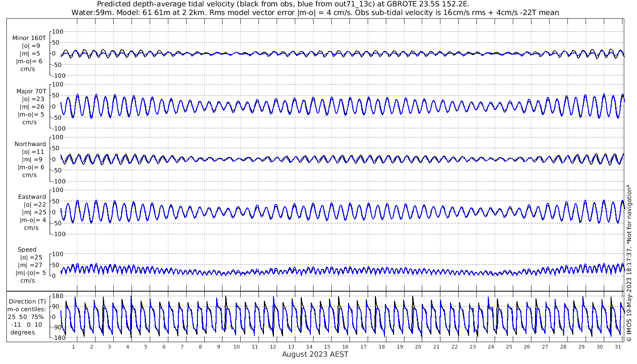Viewport: 637px width, 364px height.
Task: Click the 'Eastward' panel label
Action: click(x=32, y=197)
